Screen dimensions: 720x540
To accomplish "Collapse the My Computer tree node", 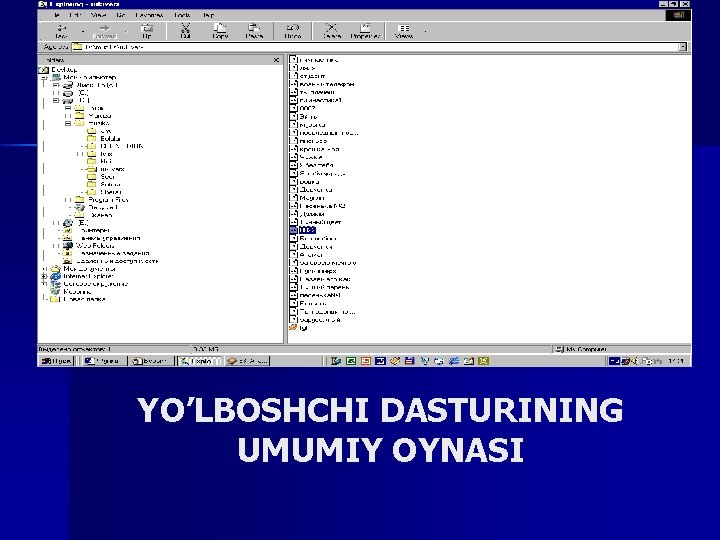I will [45, 78].
